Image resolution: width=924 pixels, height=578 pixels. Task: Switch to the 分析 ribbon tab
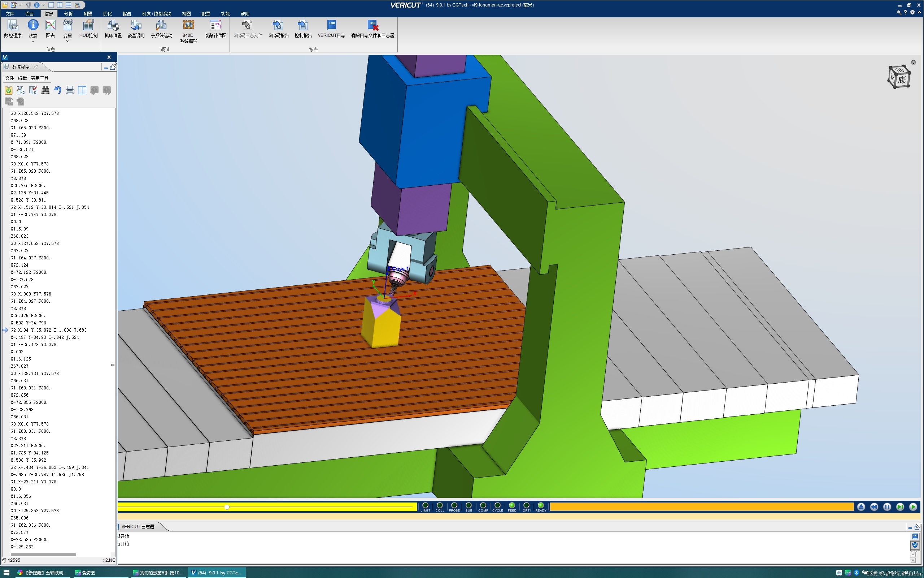(68, 14)
